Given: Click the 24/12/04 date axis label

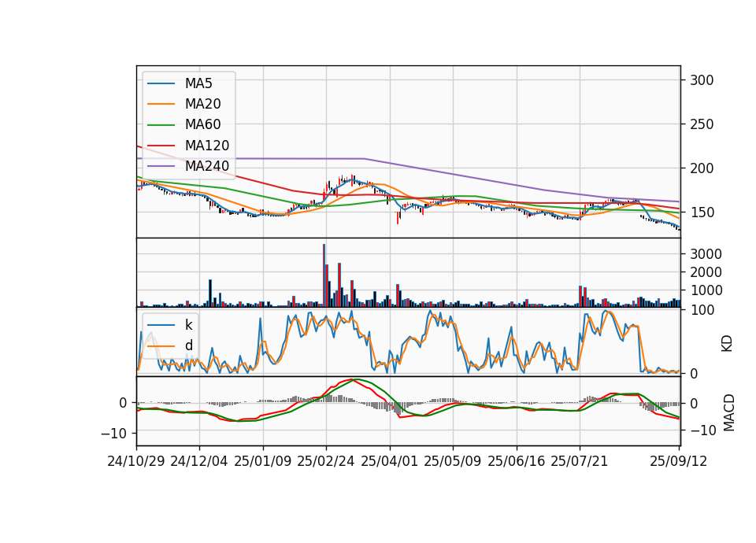Looking at the screenshot, I should (x=198, y=461).
